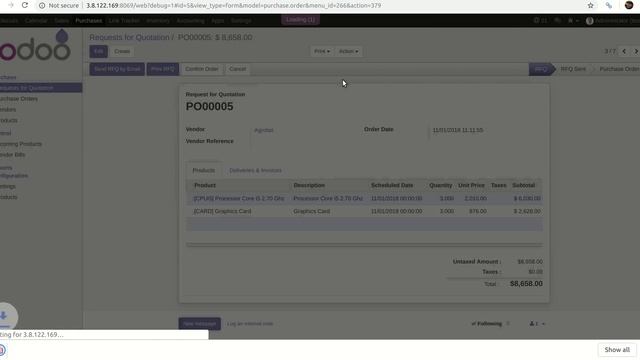Click the Agrolait vendor link
The image size is (640, 360).
click(263, 130)
